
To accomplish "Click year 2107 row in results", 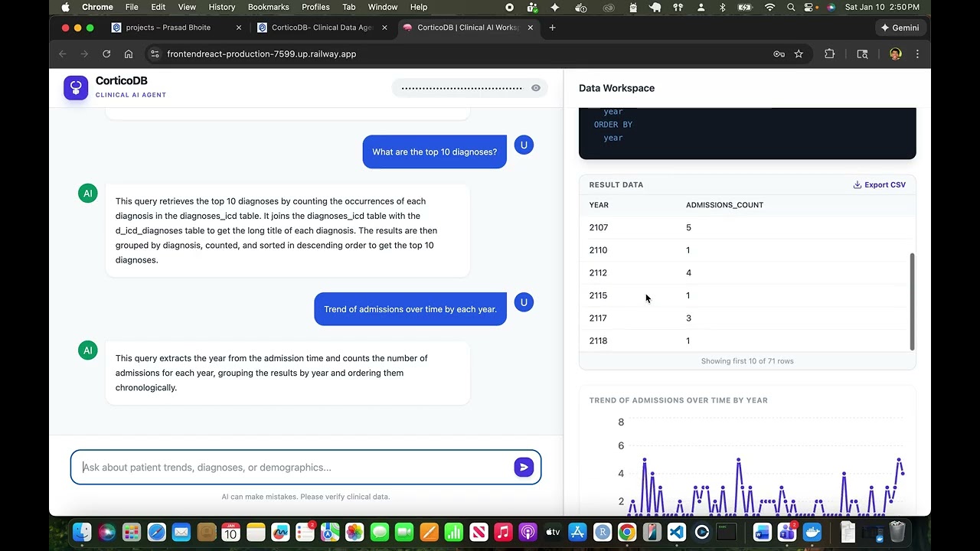I will [747, 227].
